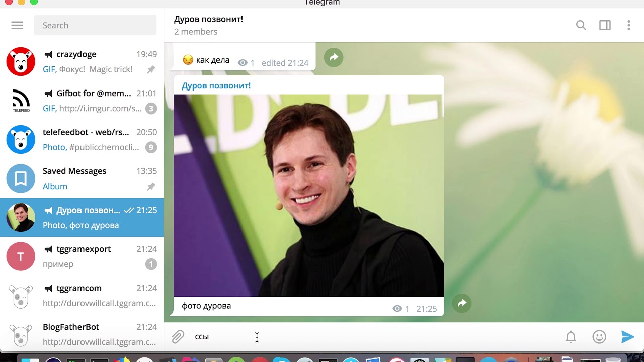Click the paperclip attach file icon

pyautogui.click(x=178, y=337)
